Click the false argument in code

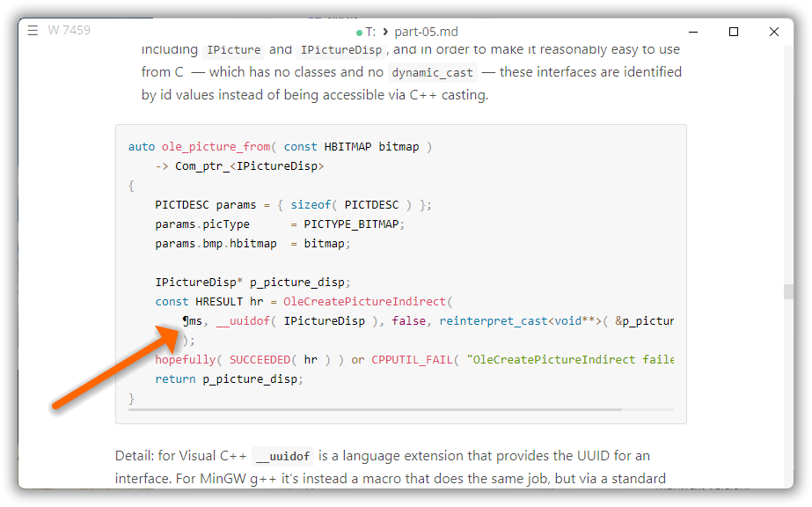click(408, 321)
